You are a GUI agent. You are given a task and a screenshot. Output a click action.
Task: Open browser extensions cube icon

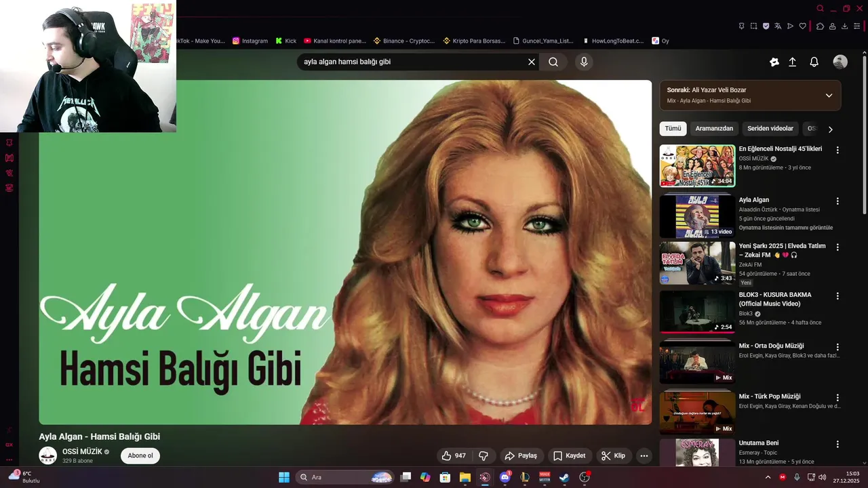[x=820, y=26]
